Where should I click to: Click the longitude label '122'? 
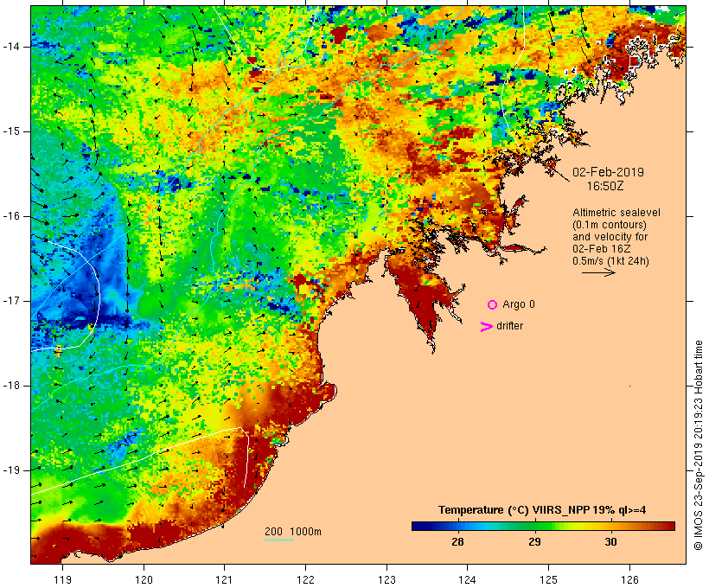pos(306,579)
